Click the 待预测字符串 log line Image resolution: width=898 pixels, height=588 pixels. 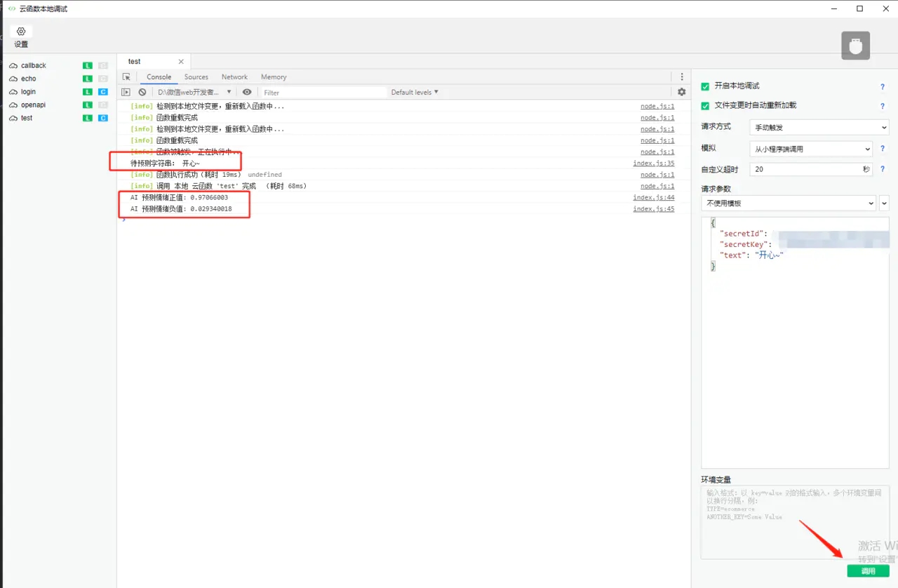click(166, 163)
